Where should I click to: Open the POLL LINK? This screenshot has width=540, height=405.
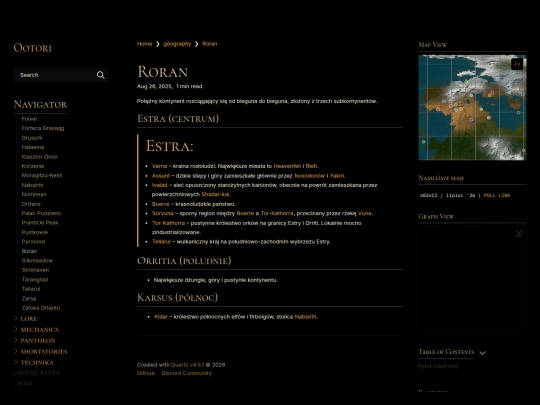pyautogui.click(x=497, y=195)
